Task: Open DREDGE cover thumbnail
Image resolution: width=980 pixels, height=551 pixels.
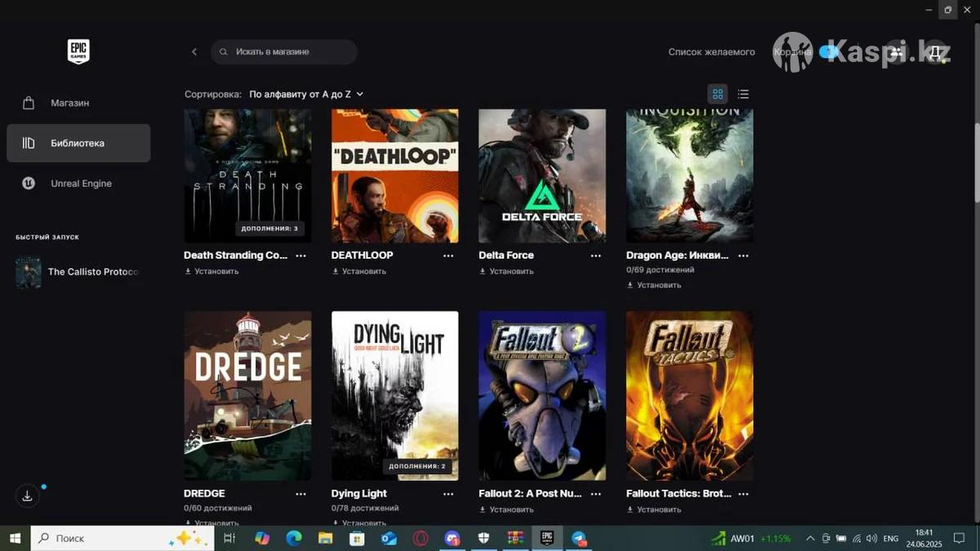Action: point(247,396)
